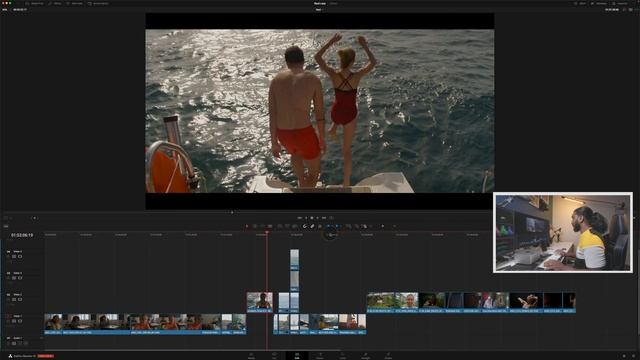640x360 pixels.
Task: Click the Custom Zoom icon
Action: 364,226
